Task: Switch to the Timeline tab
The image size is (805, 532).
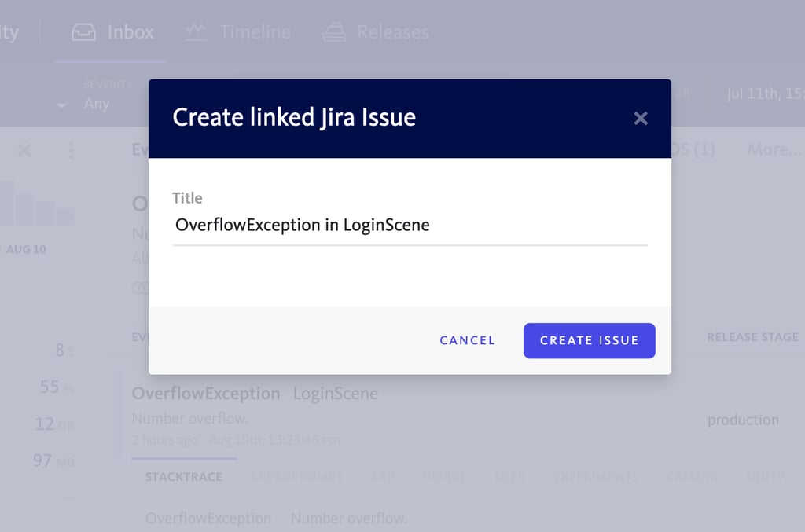Action: point(238,32)
